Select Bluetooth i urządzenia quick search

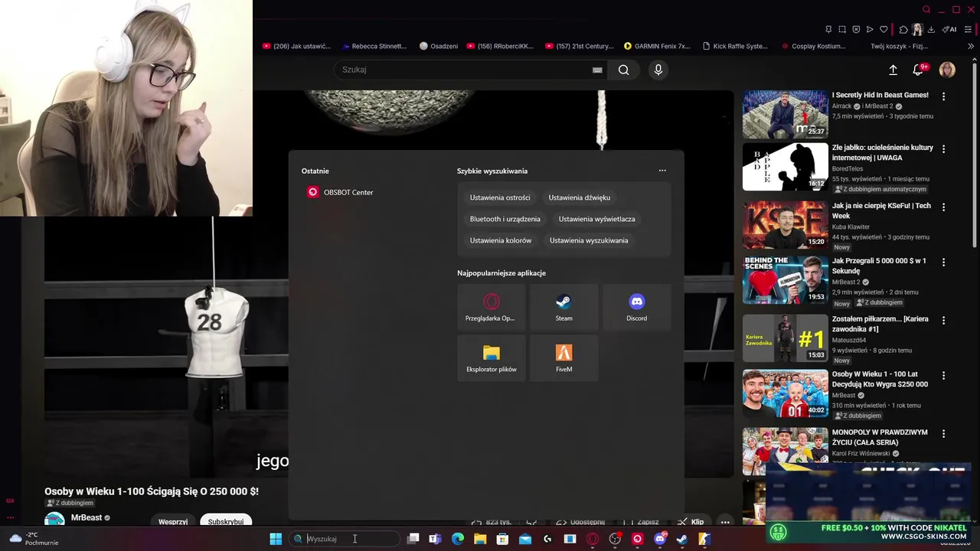[505, 219]
